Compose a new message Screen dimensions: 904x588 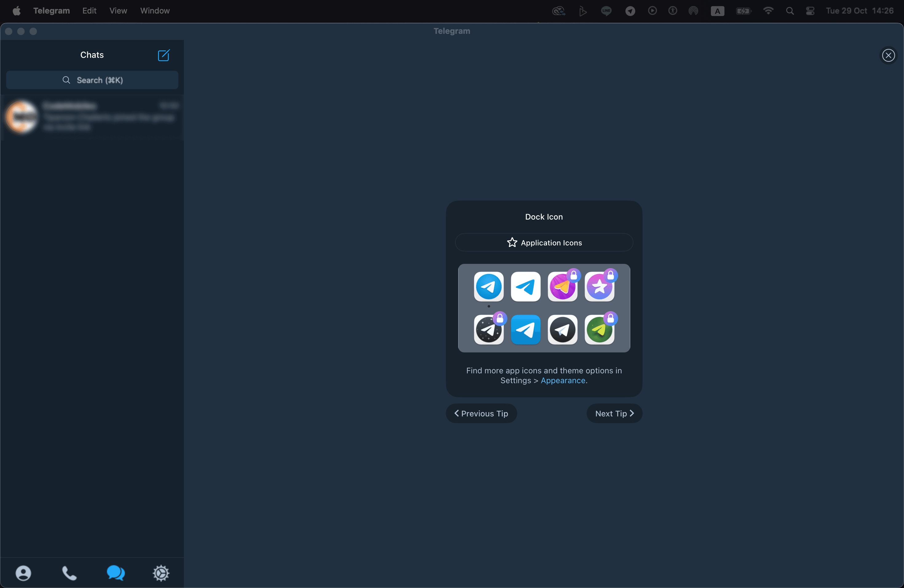[163, 55]
